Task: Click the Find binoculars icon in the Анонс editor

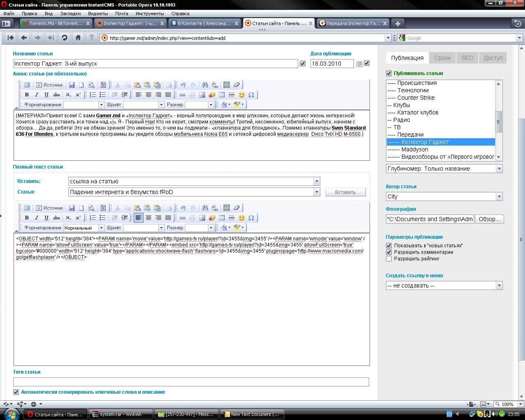Action: click(x=205, y=85)
